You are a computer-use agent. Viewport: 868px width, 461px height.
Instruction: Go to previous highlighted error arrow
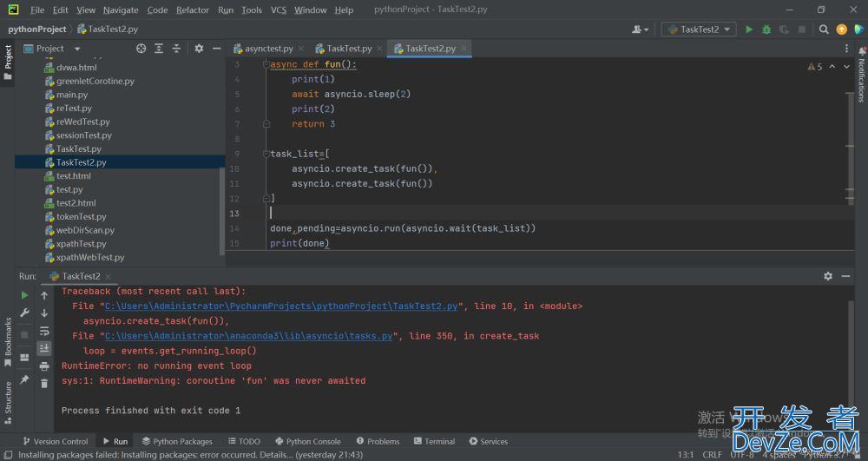pos(832,66)
